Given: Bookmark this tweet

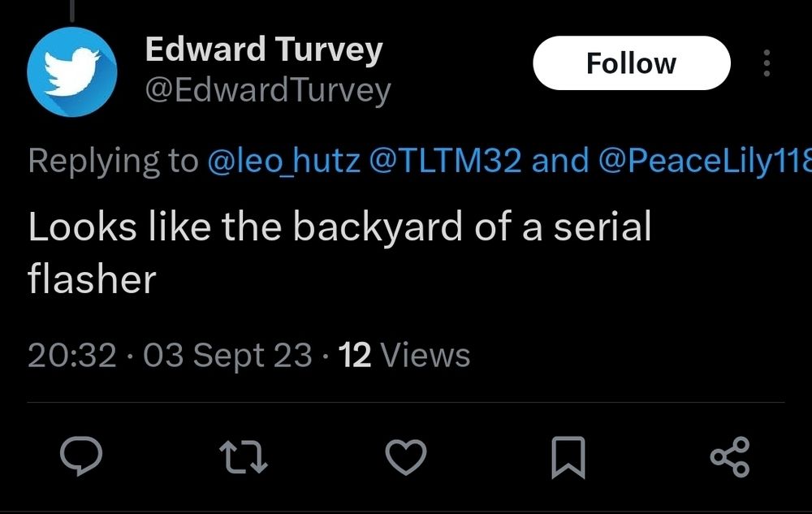Looking at the screenshot, I should 568,457.
